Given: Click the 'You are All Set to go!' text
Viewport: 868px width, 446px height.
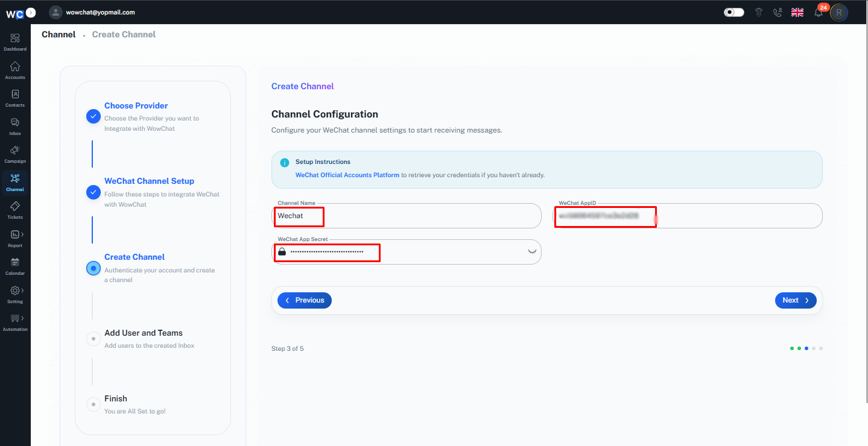Looking at the screenshot, I should pos(135,412).
